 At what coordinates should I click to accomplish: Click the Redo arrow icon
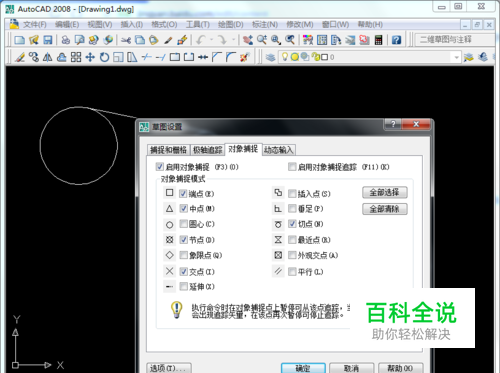coord(222,40)
